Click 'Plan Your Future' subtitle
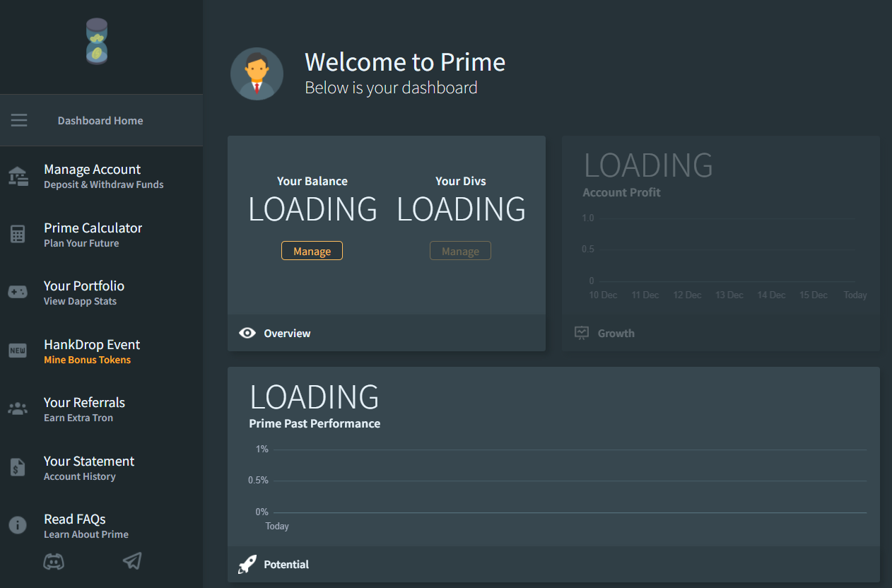 click(81, 243)
